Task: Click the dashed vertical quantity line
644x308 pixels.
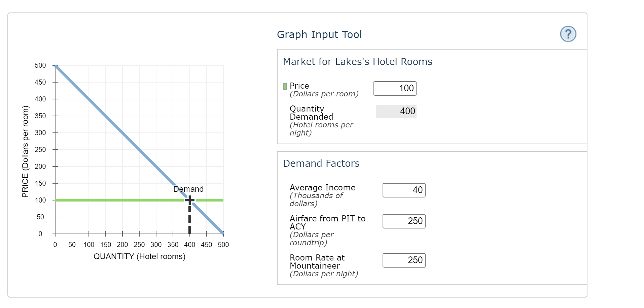Action: click(x=189, y=219)
